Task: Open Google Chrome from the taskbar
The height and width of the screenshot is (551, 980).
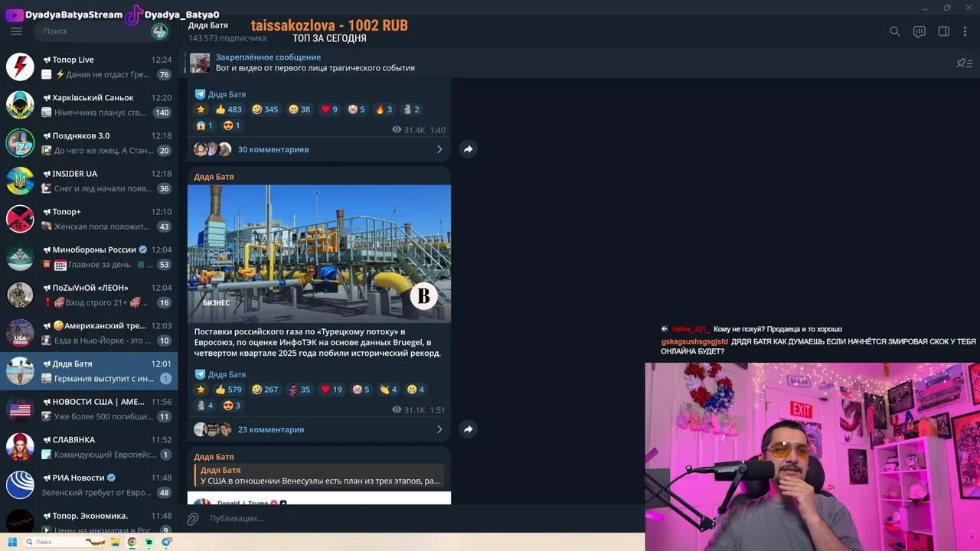Action: [x=132, y=542]
